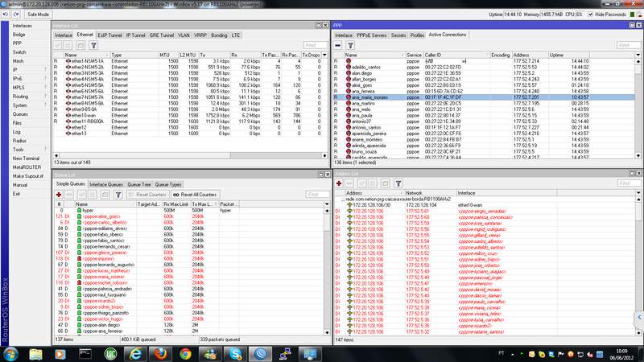644x362 pixels.
Task: Click the comment icon in Queue List toolbar
Action: point(105,195)
